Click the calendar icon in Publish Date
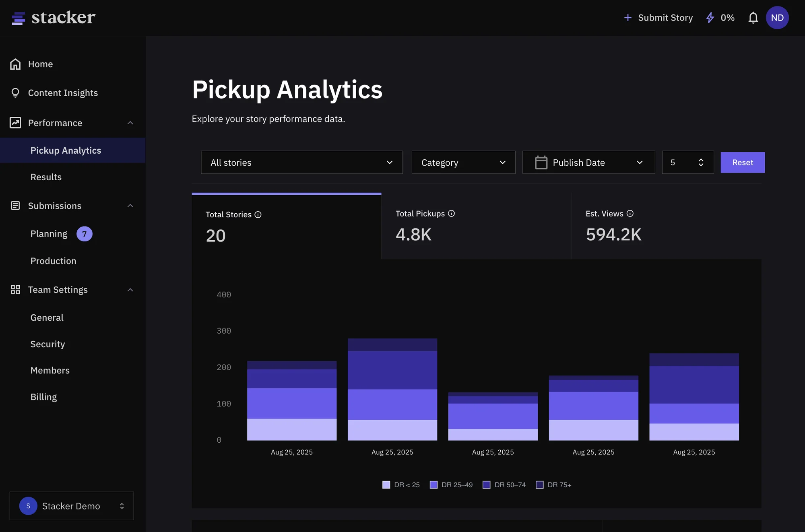 [541, 163]
